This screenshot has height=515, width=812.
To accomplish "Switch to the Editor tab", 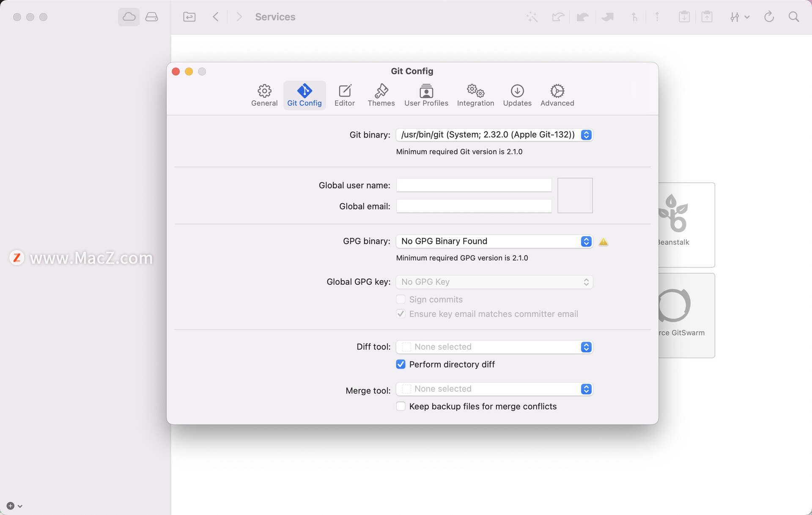I will pos(345,95).
